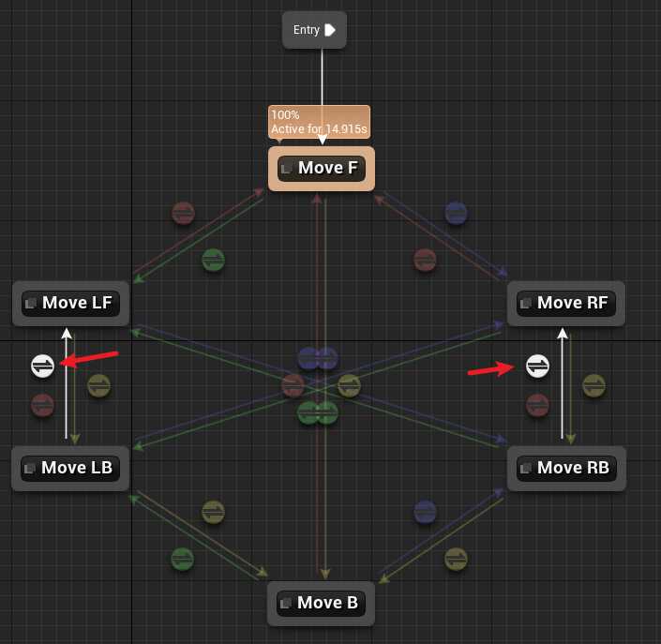The image size is (661, 644).
Task: Select the Move RB state node
Action: click(x=566, y=469)
